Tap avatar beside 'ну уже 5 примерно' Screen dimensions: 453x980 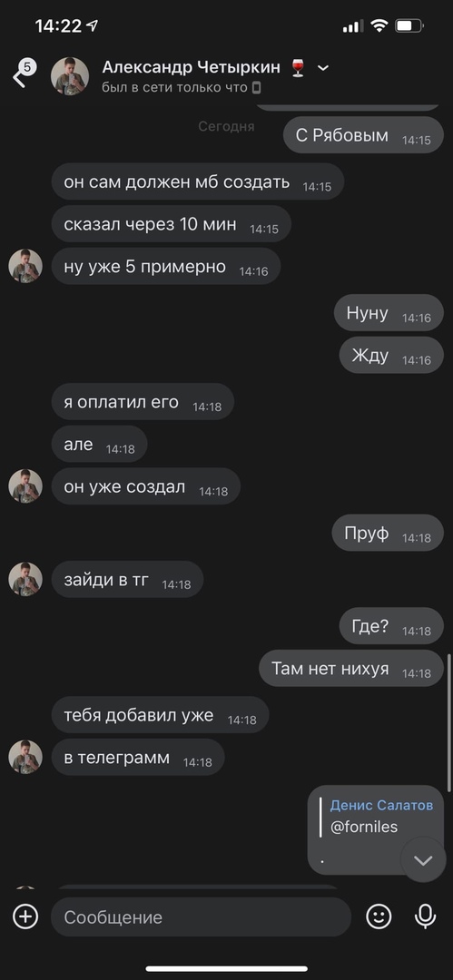pos(25,266)
